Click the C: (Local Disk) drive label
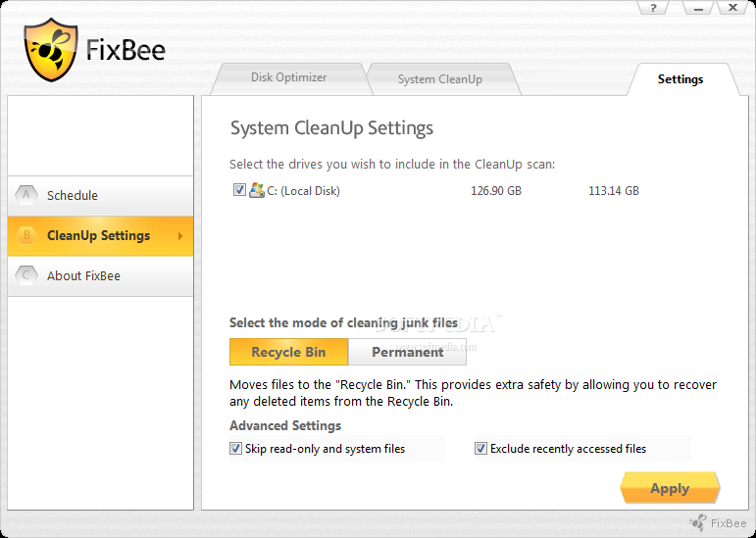 [304, 191]
